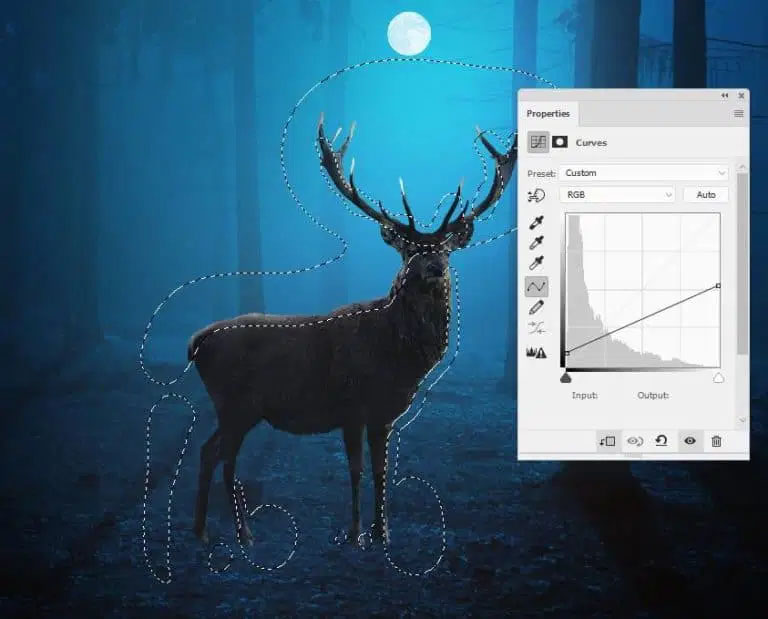Pick the gray point eyedropper
Viewport: 768px width, 619px height.
(537, 243)
